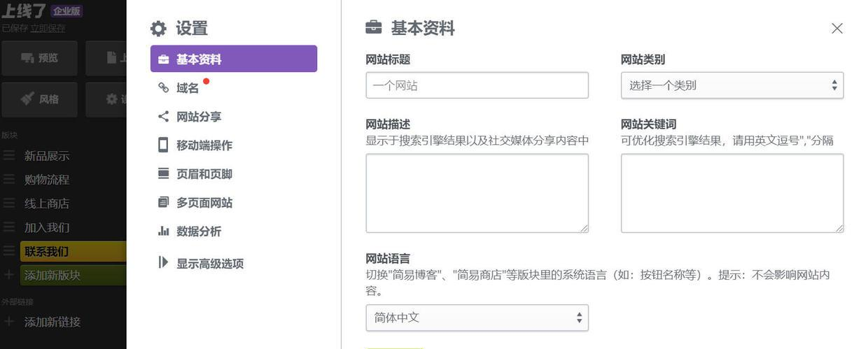Click the 网站标题 text input field
Viewport: 868px width, 349px height.
pos(477,85)
